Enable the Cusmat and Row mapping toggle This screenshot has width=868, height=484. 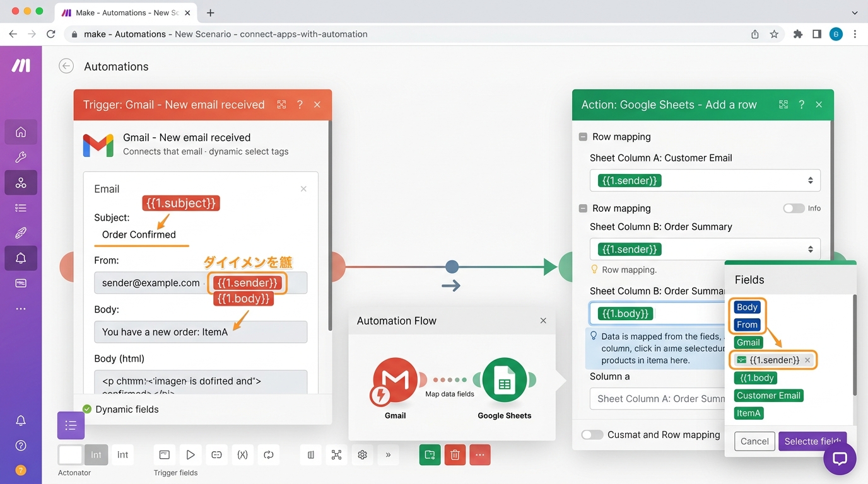[x=592, y=435]
